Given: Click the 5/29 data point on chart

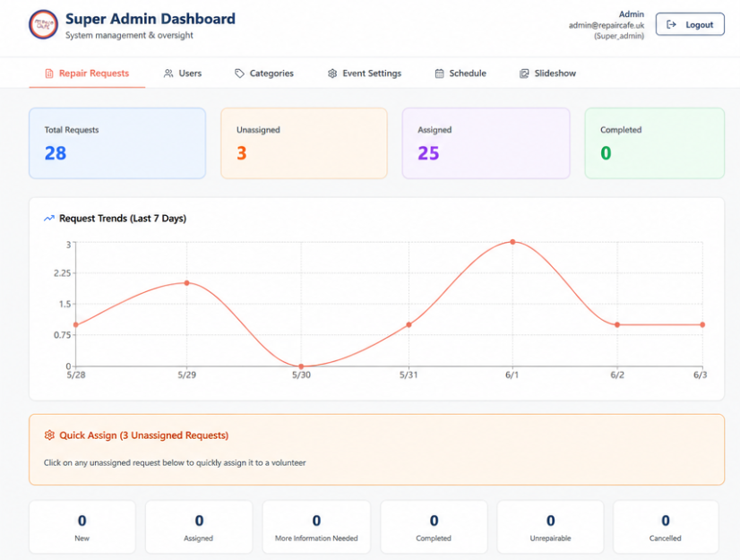Looking at the screenshot, I should coord(187,283).
